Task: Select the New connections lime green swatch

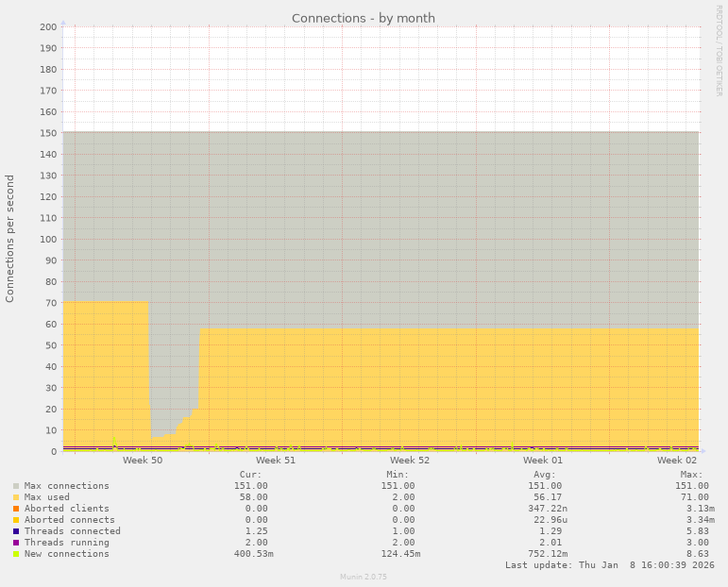Action: pos(16,554)
